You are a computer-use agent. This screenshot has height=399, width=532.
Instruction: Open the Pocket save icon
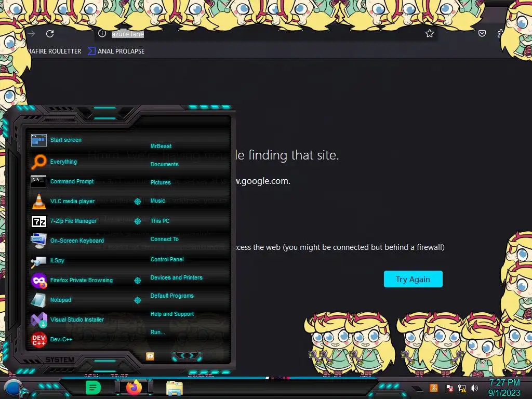tap(482, 33)
